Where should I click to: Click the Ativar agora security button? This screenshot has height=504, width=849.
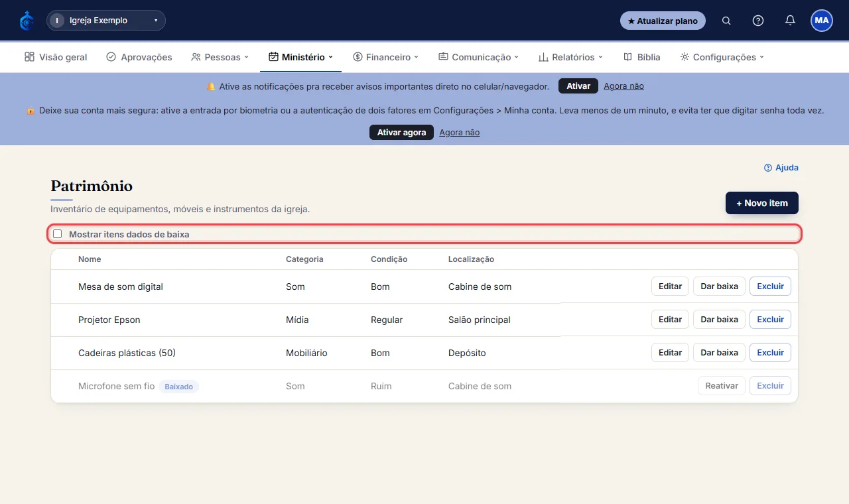click(x=401, y=133)
